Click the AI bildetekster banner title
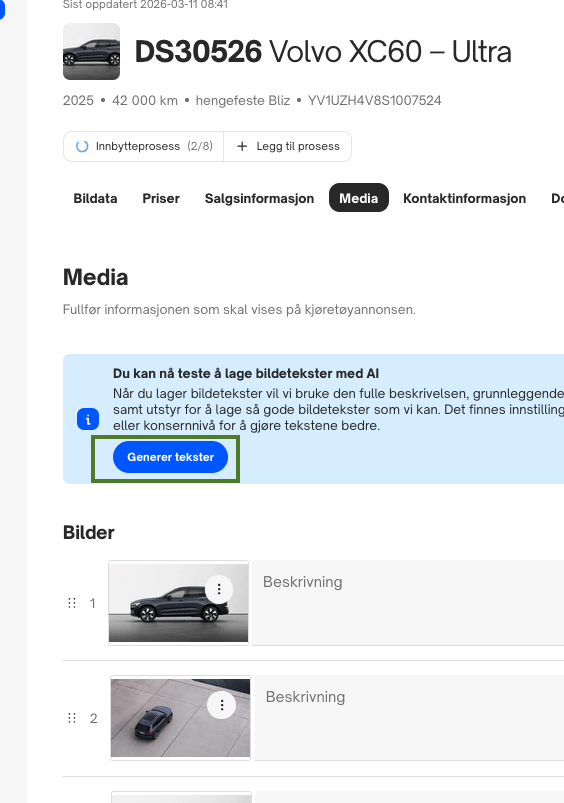564x803 pixels. tap(246, 373)
